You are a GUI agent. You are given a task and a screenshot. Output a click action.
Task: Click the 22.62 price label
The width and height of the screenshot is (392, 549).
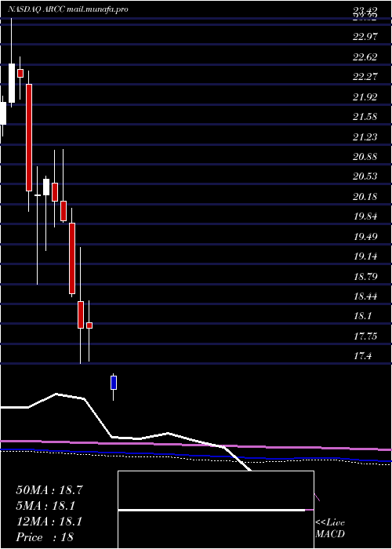point(365,56)
